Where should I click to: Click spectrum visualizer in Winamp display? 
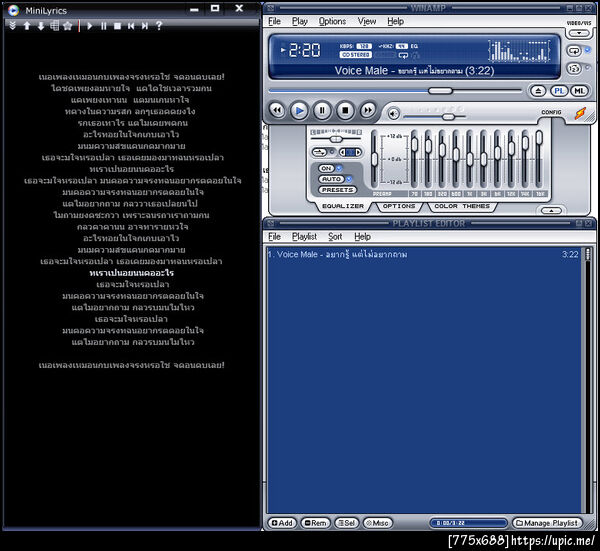point(519,51)
